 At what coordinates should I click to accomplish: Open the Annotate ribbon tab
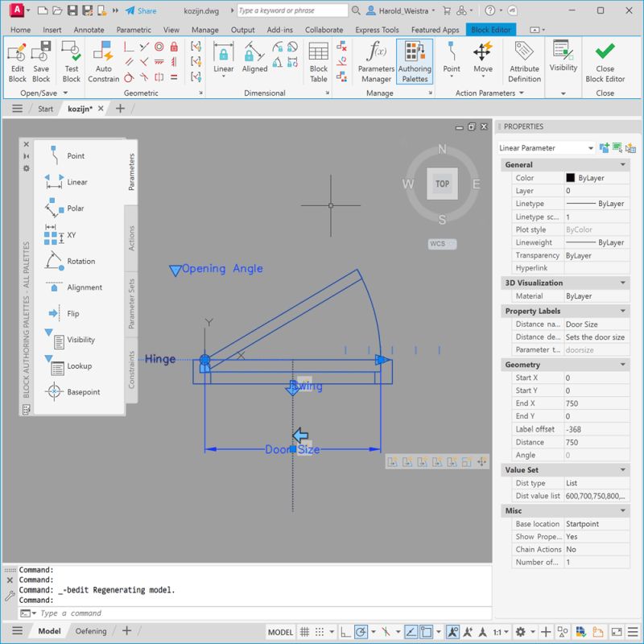pos(89,30)
